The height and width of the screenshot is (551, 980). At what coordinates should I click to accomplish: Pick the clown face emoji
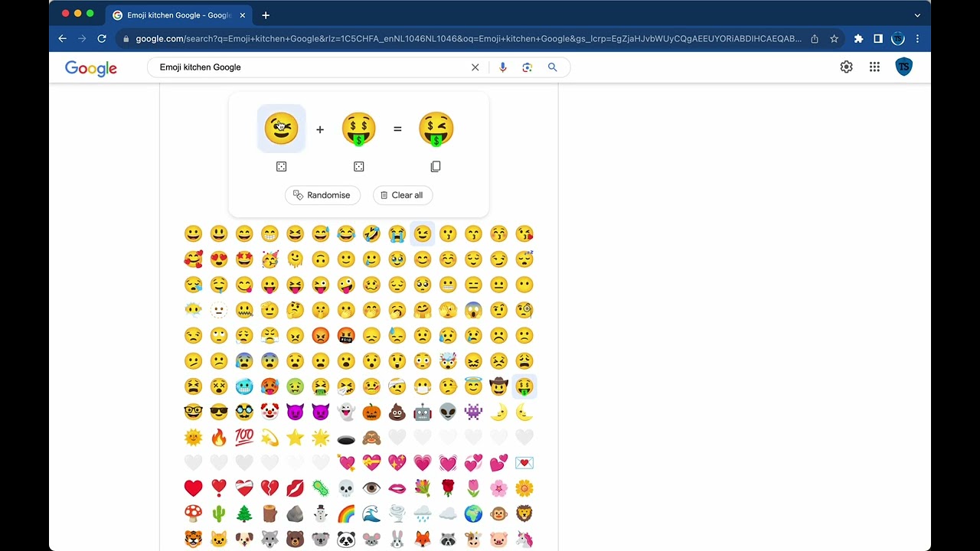coord(269,412)
